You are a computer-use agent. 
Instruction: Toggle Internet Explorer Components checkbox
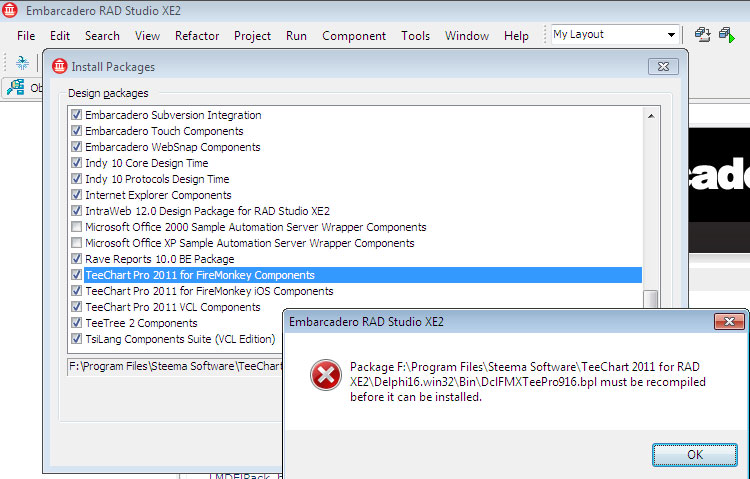pos(76,195)
